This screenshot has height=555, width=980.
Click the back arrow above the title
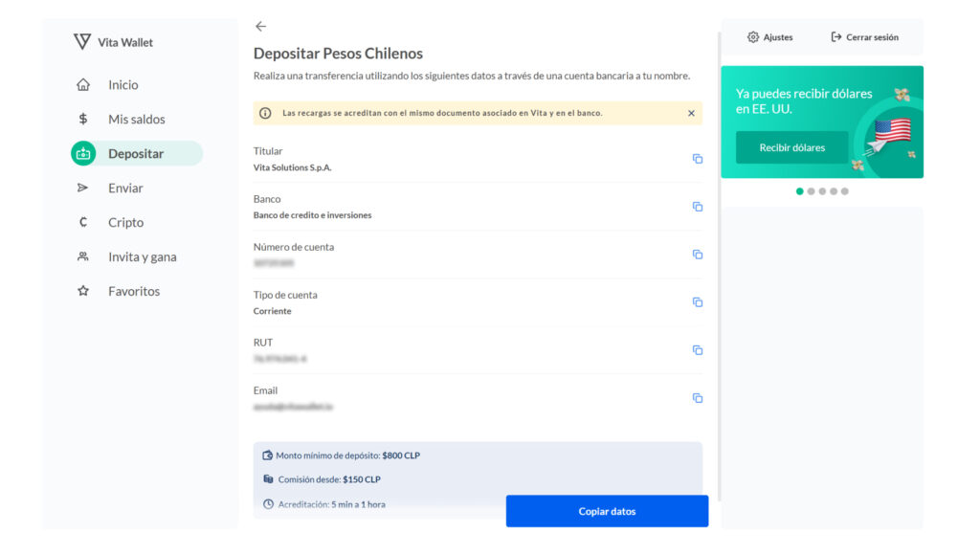260,27
